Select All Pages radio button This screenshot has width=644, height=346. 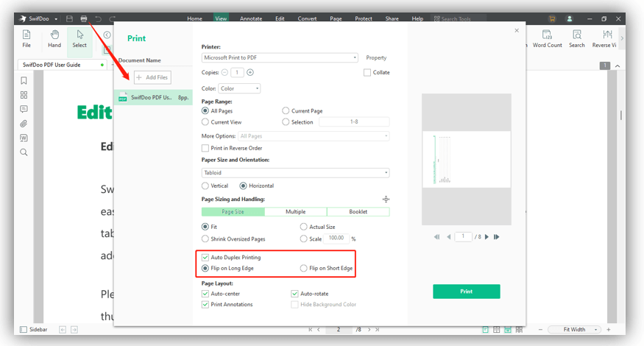[205, 110]
